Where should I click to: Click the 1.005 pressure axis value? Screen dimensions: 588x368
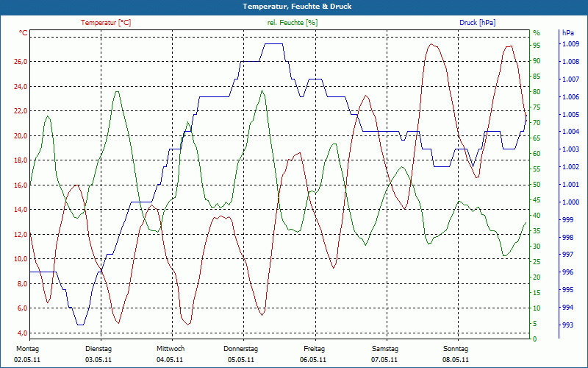click(x=570, y=115)
